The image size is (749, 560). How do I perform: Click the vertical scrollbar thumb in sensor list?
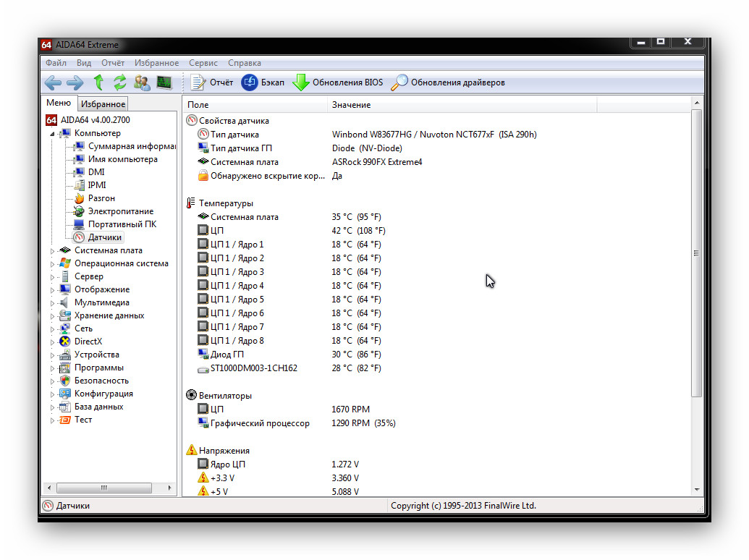[x=696, y=253]
